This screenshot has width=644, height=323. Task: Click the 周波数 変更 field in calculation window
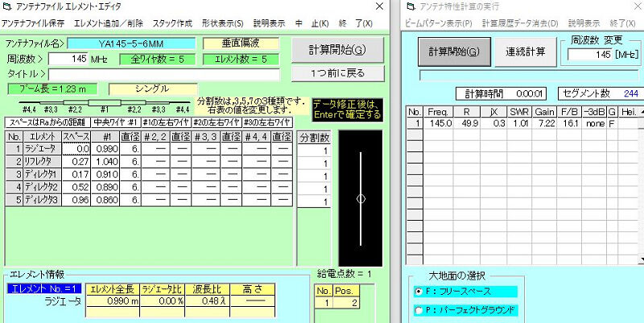[591, 55]
